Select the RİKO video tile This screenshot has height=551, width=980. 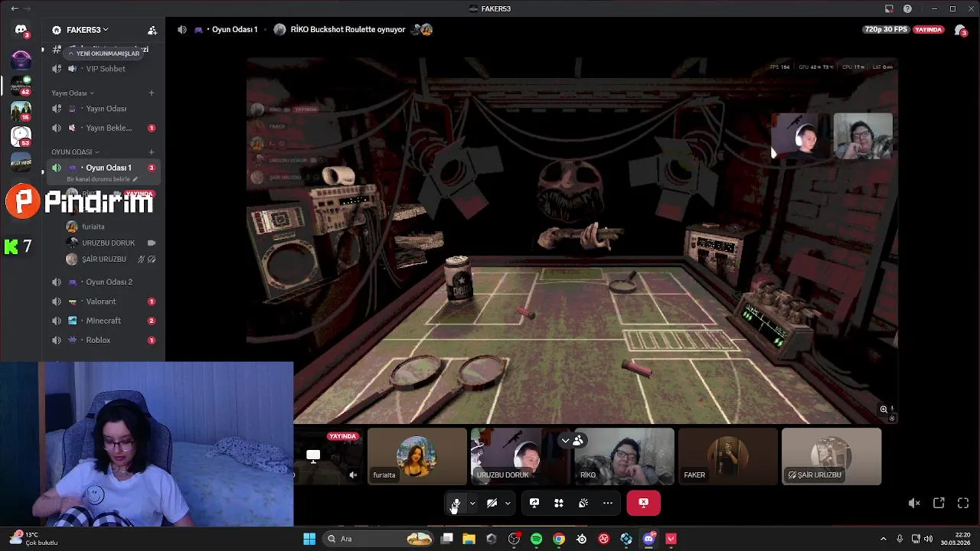(624, 456)
